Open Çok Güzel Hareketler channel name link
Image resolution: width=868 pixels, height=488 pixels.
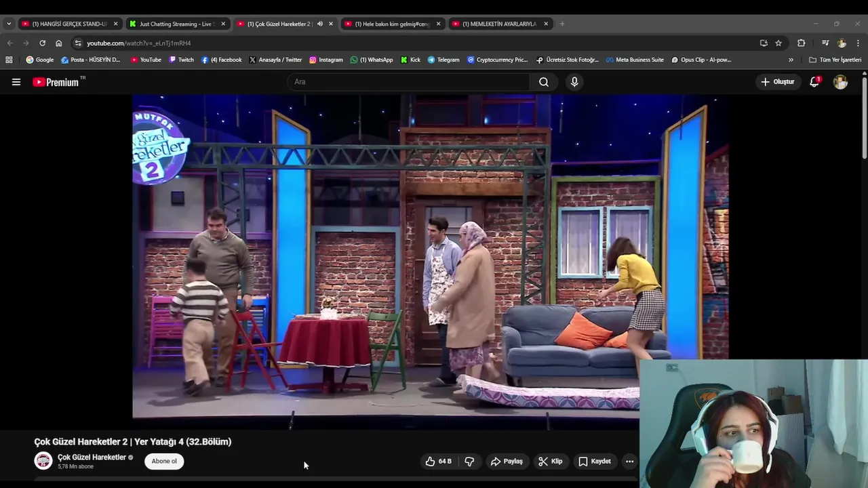pyautogui.click(x=92, y=457)
